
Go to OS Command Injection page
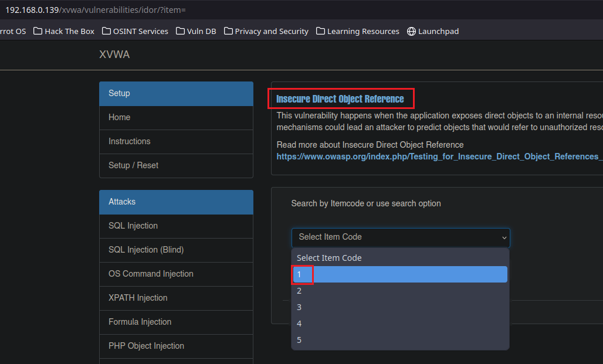point(151,274)
